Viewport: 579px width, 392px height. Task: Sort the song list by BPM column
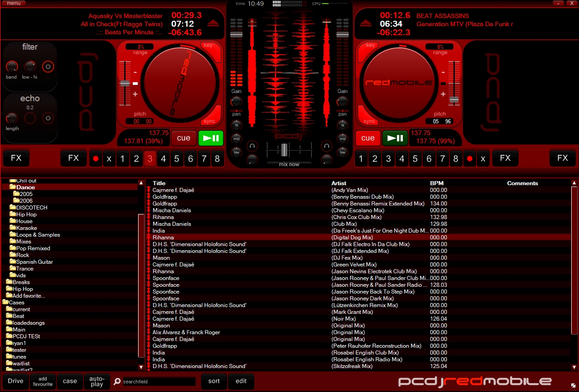point(437,183)
